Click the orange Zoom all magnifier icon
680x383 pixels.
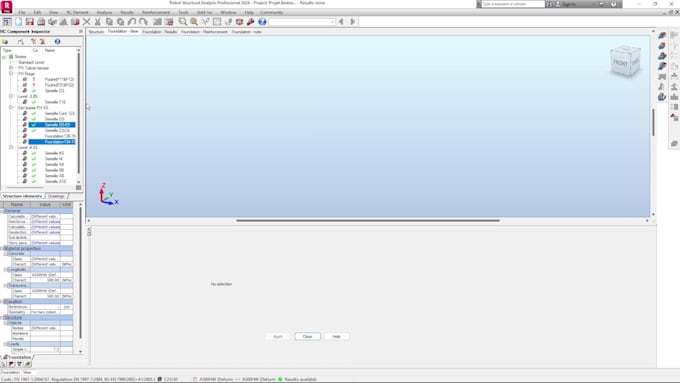click(x=194, y=22)
